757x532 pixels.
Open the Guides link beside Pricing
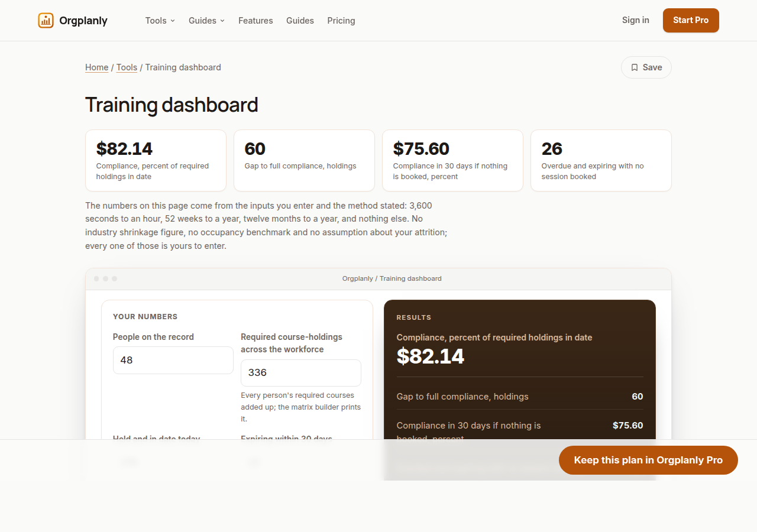pos(300,21)
